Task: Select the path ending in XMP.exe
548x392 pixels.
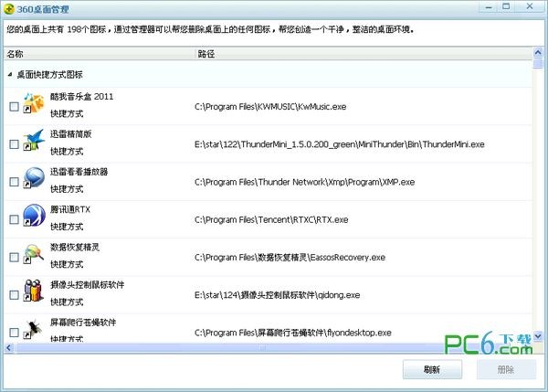Action: click(x=304, y=182)
